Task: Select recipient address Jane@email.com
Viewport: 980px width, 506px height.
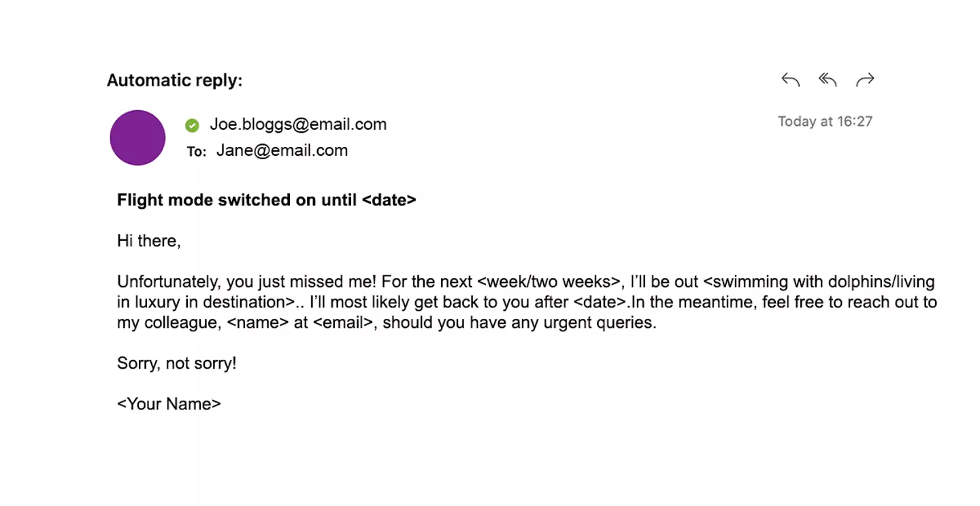Action: 282,150
